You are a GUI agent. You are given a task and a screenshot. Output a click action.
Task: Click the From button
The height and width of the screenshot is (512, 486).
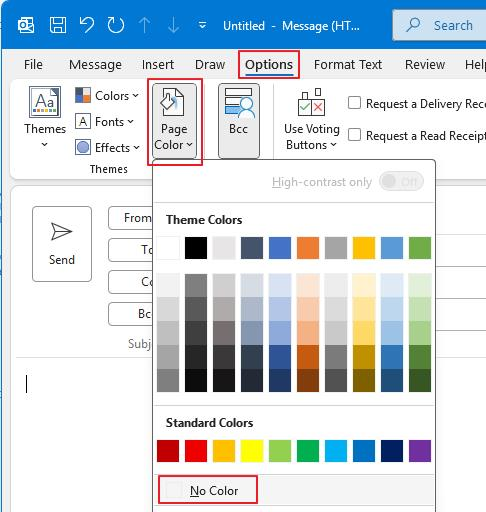click(131, 218)
